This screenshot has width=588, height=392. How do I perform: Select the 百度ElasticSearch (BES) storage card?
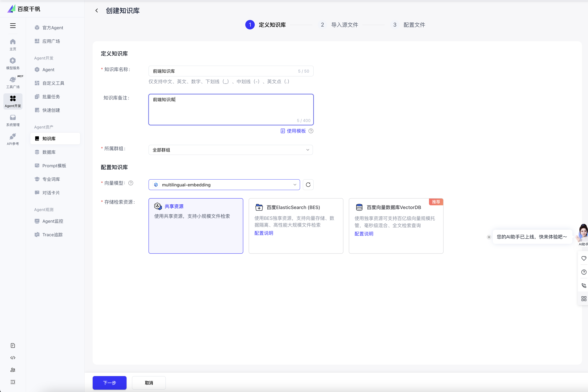tap(296, 226)
